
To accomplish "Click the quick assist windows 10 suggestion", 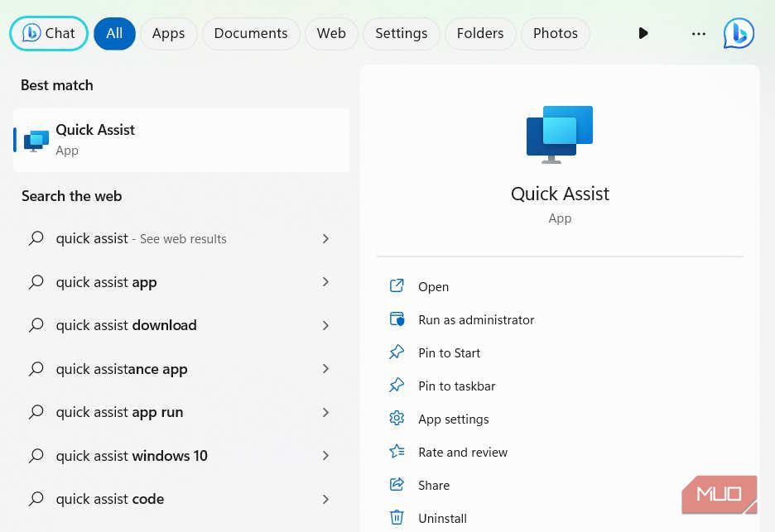I will click(130, 455).
